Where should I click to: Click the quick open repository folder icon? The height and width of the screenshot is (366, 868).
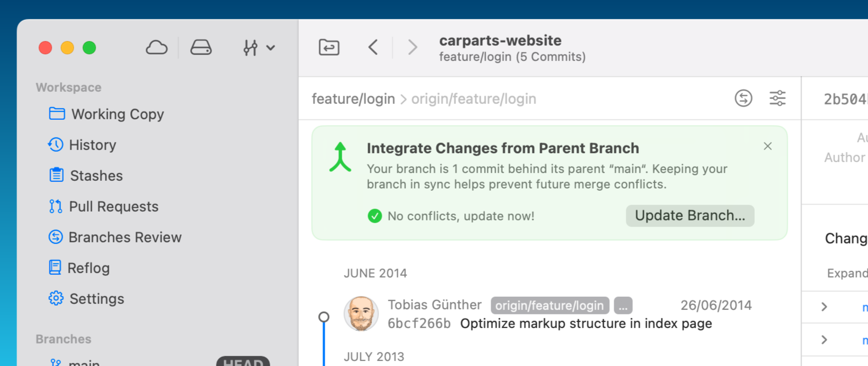(329, 47)
